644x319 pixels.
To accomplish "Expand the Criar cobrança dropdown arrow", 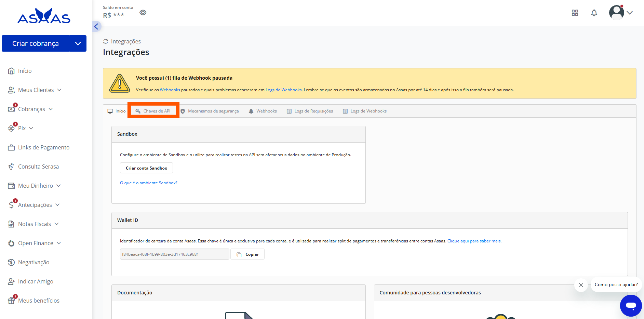I will tap(78, 43).
